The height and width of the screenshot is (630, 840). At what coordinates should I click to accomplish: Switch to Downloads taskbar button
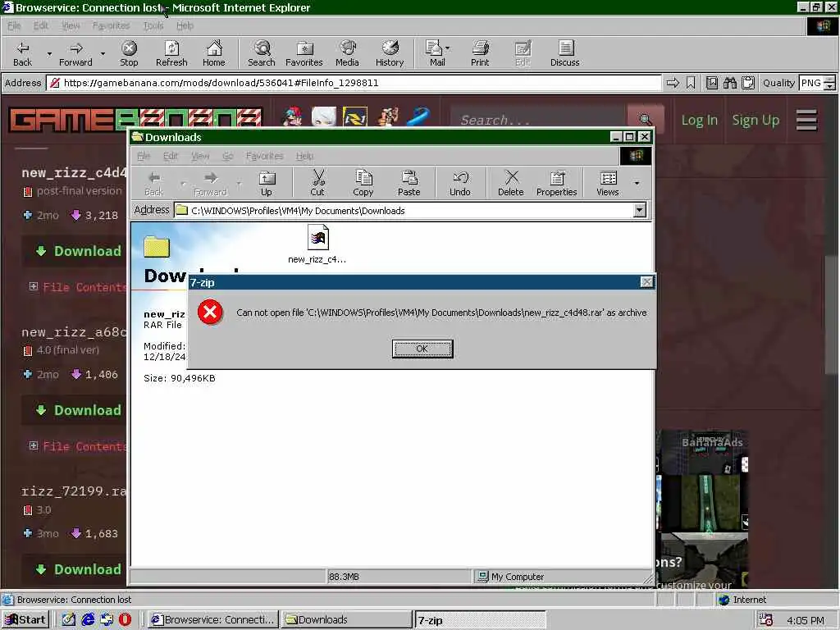pyautogui.click(x=346, y=620)
